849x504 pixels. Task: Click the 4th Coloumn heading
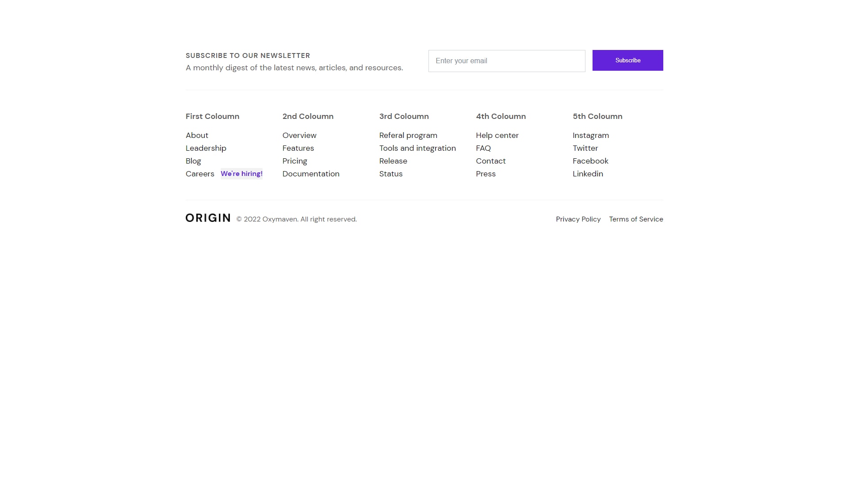[x=501, y=116]
